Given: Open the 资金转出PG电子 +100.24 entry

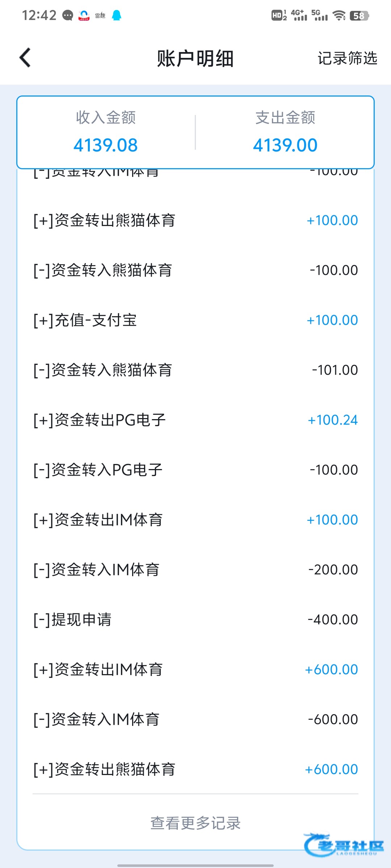Looking at the screenshot, I should [195, 420].
